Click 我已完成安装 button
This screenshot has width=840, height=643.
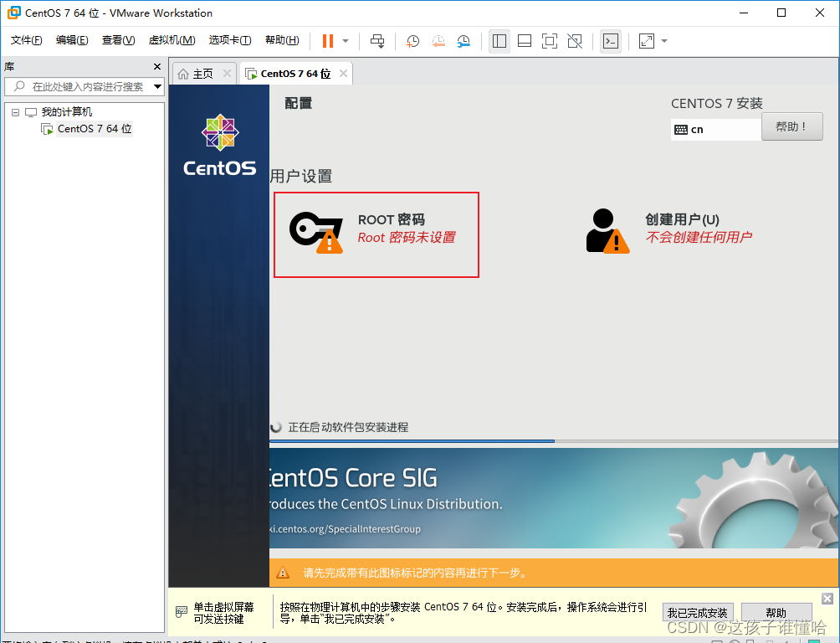(698, 612)
